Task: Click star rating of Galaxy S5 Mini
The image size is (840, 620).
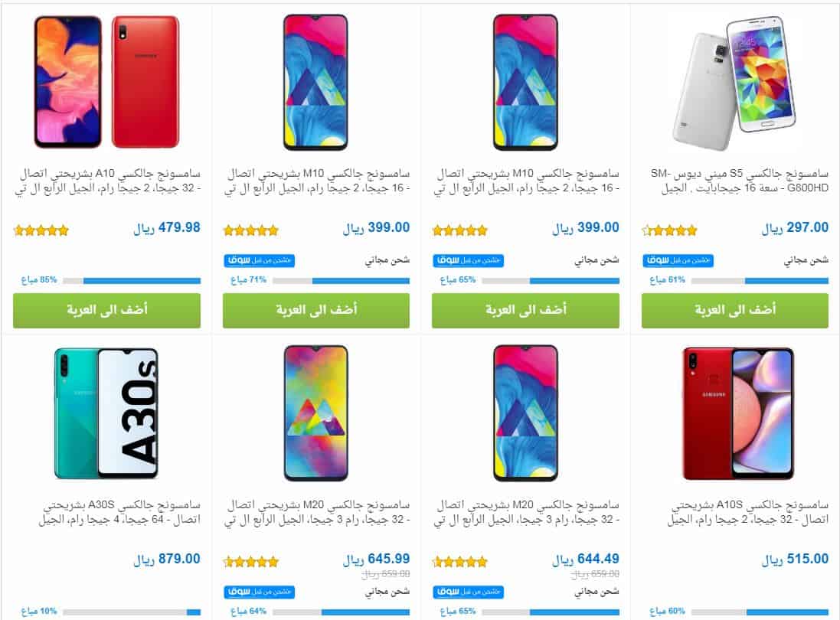Action: point(670,230)
